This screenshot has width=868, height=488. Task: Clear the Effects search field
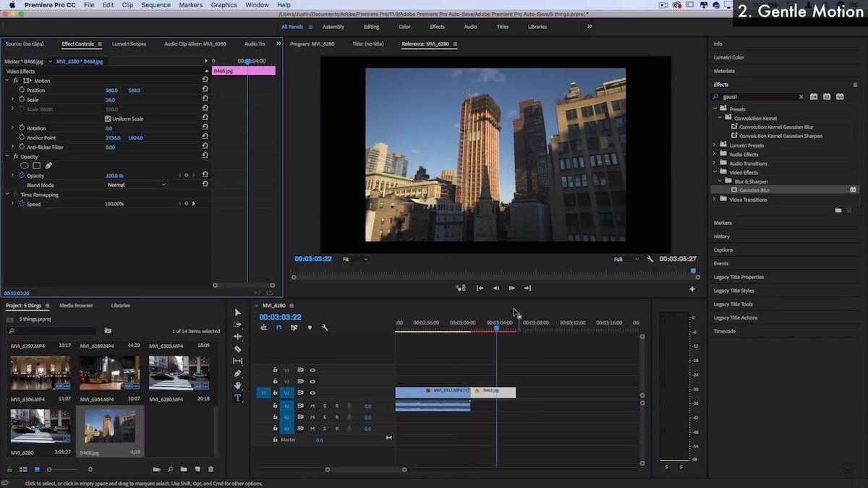click(x=801, y=96)
